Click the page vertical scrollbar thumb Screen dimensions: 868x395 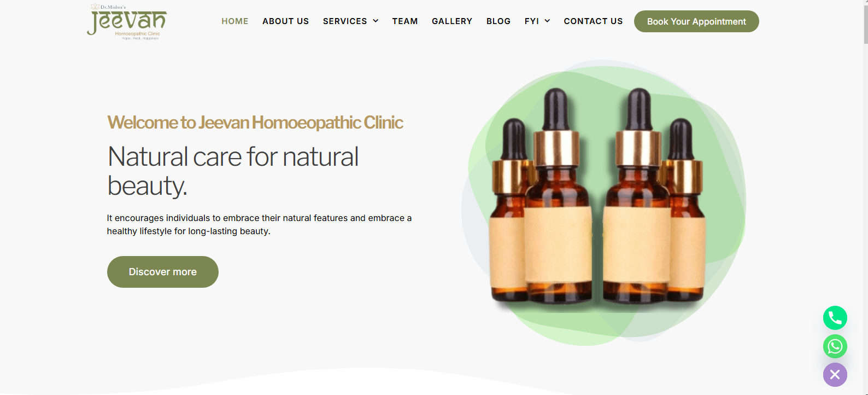[865, 22]
